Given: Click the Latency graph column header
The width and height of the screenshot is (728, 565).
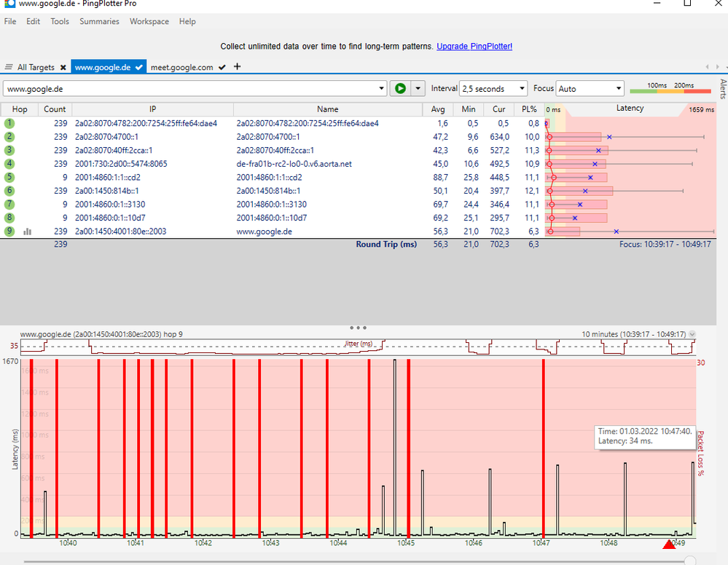Looking at the screenshot, I should [630, 108].
